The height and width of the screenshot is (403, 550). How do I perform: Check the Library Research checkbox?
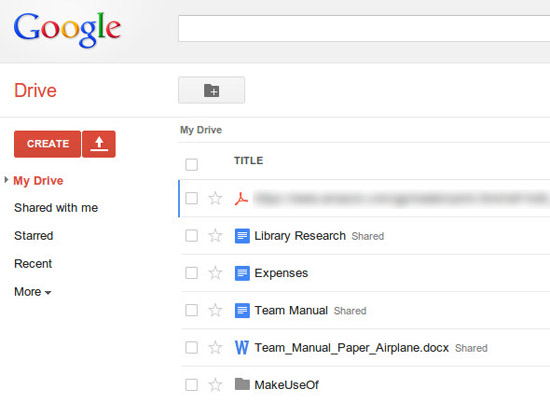point(192,235)
